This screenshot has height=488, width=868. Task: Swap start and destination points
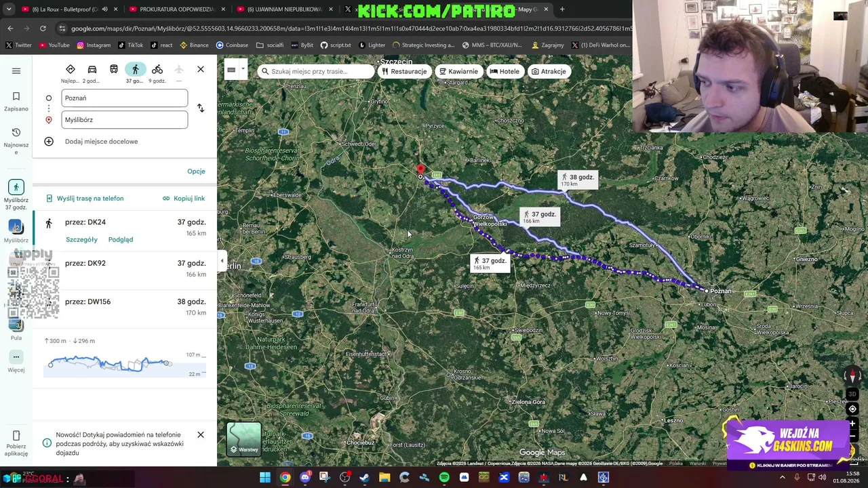coord(201,108)
